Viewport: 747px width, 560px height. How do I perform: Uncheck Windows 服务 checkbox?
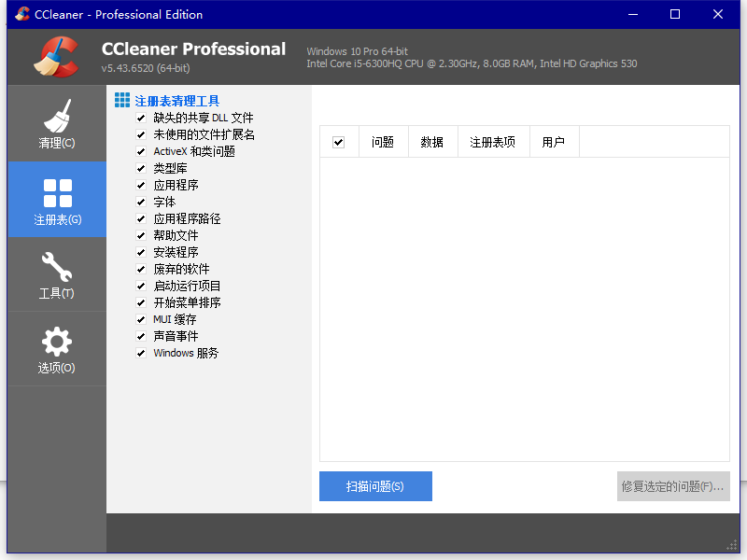point(141,353)
